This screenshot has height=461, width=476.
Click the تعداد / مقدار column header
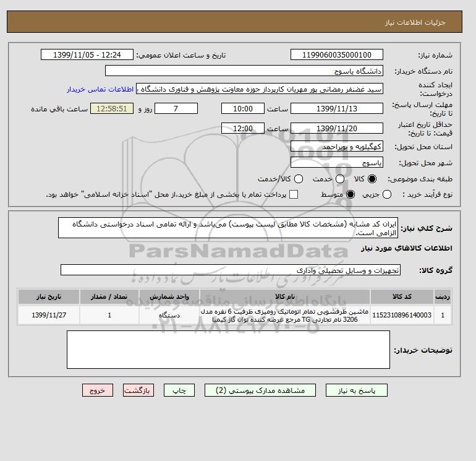(109, 296)
